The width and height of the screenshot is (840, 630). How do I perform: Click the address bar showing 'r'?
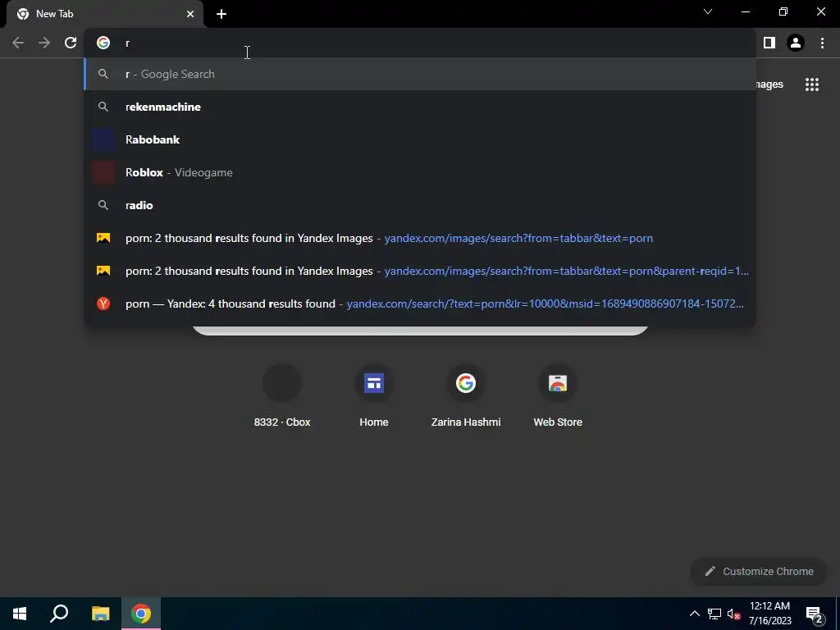(x=421, y=43)
